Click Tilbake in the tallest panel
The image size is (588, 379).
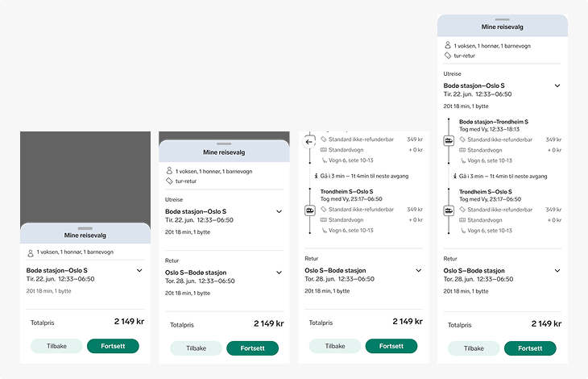pyautogui.click(x=474, y=348)
